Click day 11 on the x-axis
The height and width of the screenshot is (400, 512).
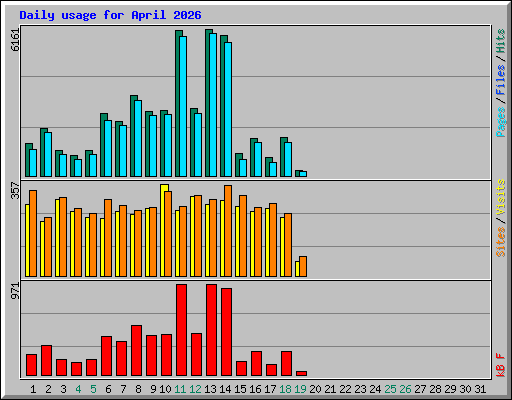[x=180, y=389]
